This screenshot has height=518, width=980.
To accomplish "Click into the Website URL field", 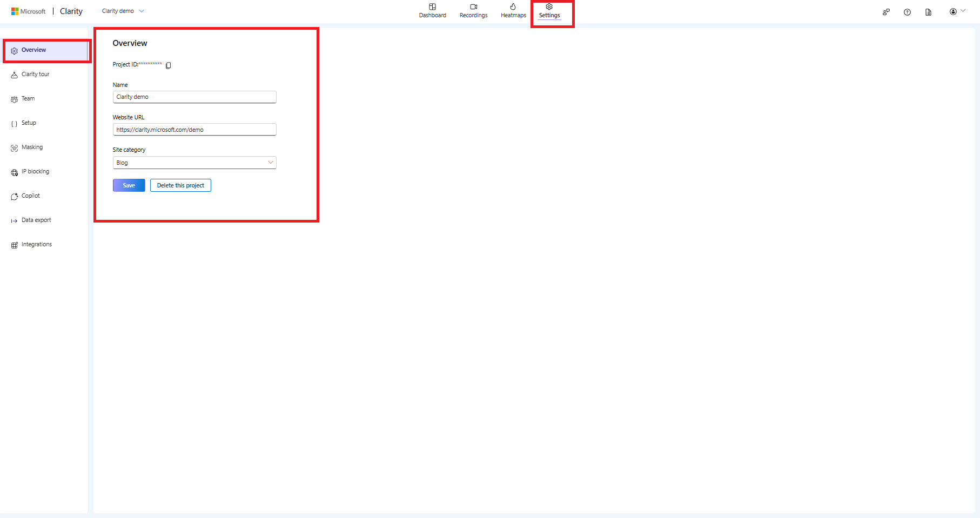I will (194, 130).
